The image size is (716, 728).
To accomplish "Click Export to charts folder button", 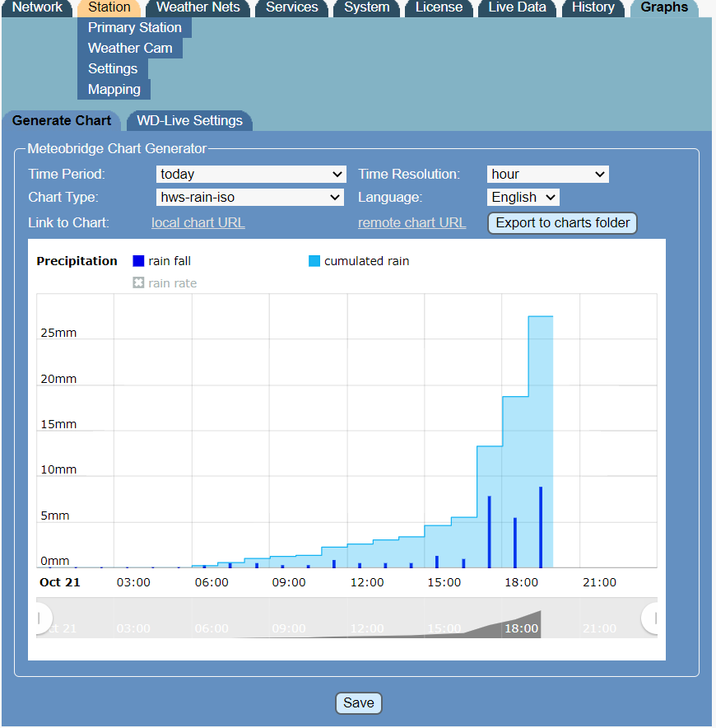I will (x=562, y=223).
